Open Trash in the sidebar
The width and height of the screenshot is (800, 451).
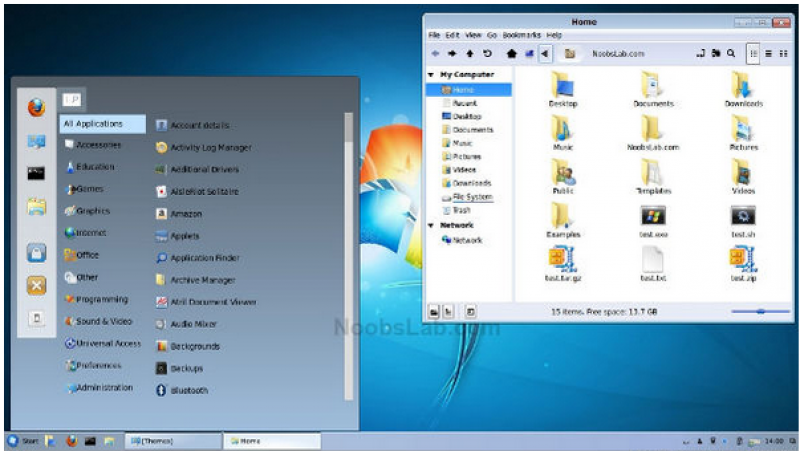457,210
